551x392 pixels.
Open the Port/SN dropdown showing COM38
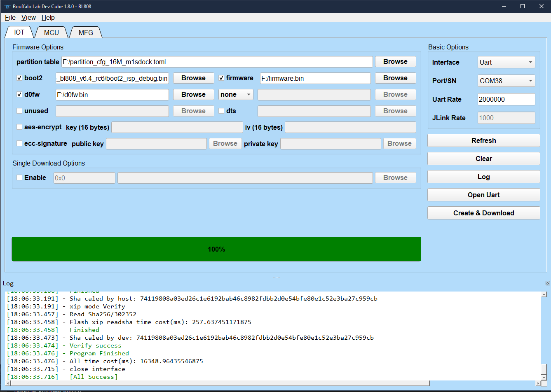[x=506, y=81]
